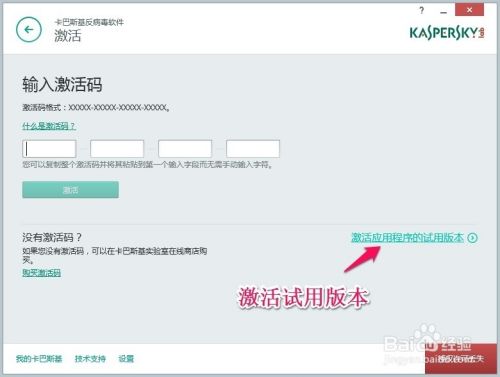Screen dimensions: 500x377
Task: Open the '购买激活码' purchase link
Action: coord(42,273)
